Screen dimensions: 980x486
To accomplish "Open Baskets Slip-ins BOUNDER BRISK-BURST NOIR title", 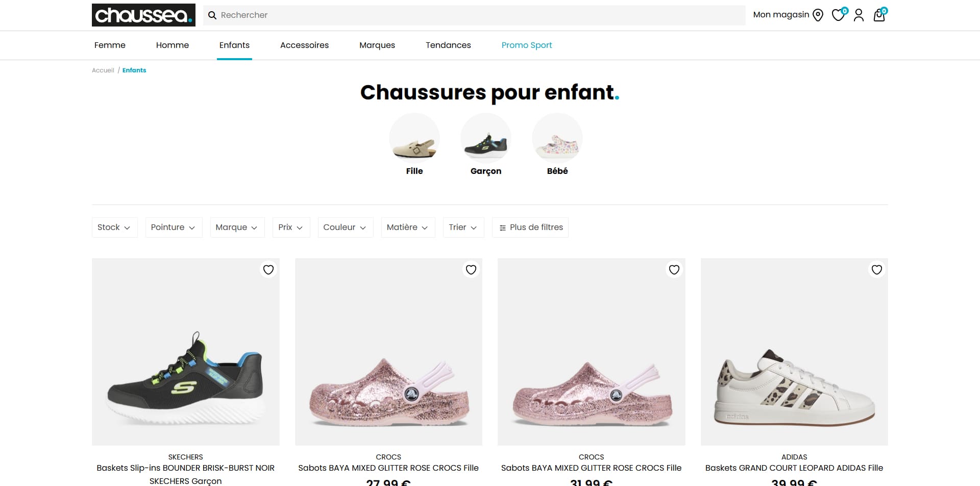I will point(186,474).
